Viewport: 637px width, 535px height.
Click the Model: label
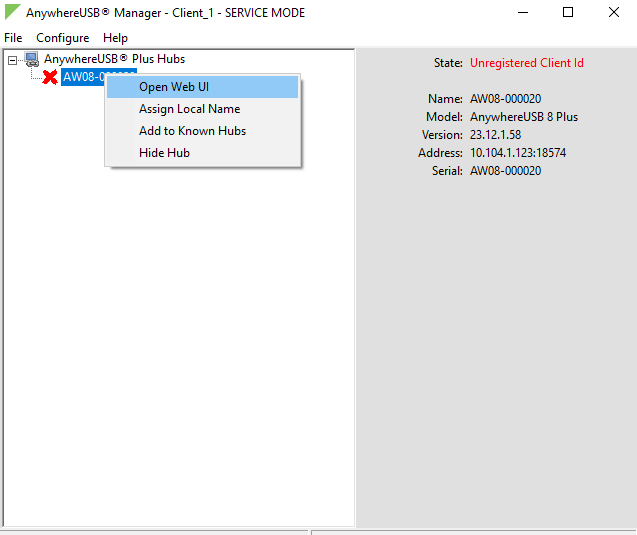click(444, 117)
